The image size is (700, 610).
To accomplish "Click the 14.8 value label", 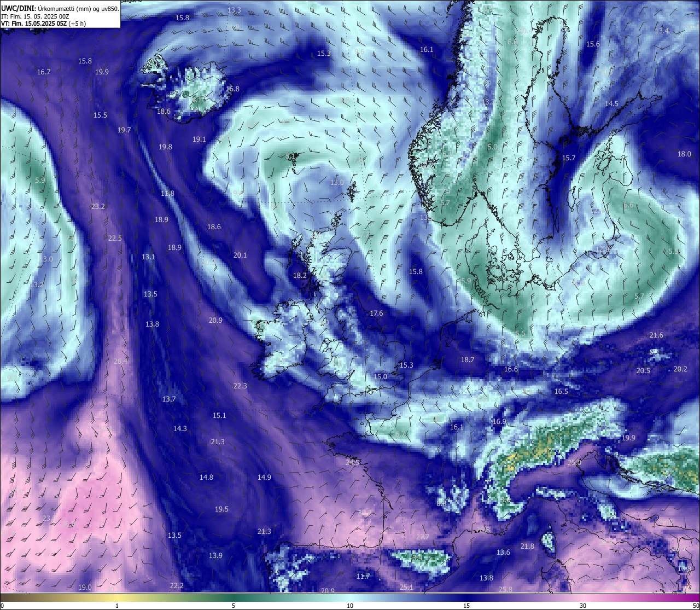I will point(206,478).
